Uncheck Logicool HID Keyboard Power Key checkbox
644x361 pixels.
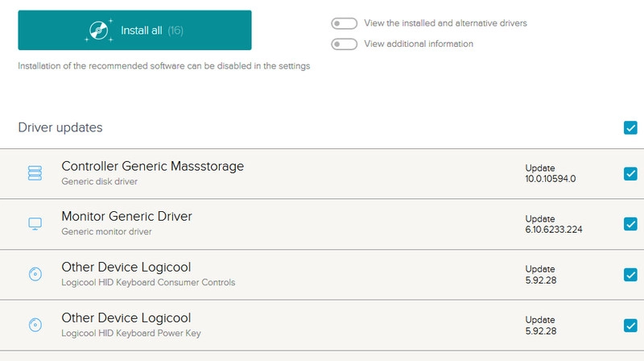coord(630,326)
